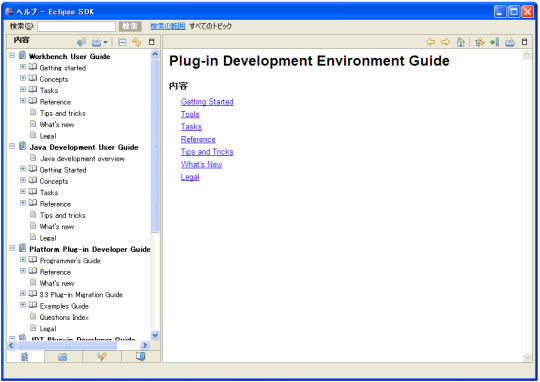Open the print topics dropdown arrow
Image resolution: width=540 pixels, height=382 pixels.
coord(105,42)
